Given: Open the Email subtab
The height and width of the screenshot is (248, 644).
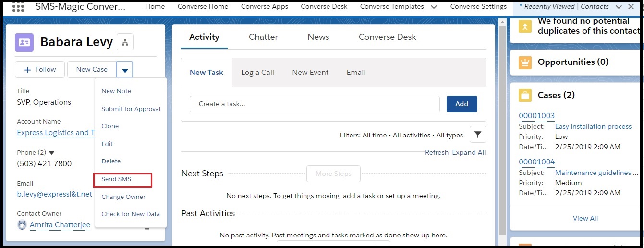Looking at the screenshot, I should click(x=356, y=73).
